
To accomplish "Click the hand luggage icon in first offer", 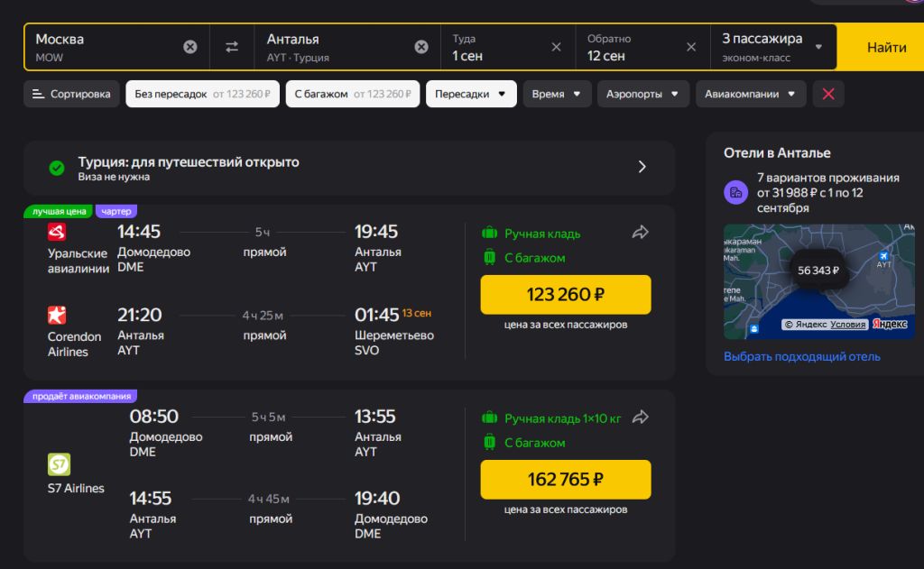I will pos(490,234).
